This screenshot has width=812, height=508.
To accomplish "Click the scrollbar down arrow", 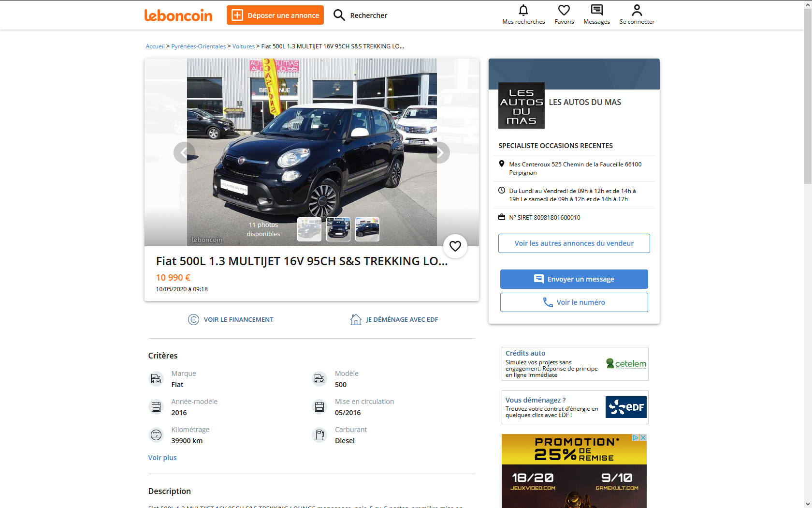I will coord(808,504).
